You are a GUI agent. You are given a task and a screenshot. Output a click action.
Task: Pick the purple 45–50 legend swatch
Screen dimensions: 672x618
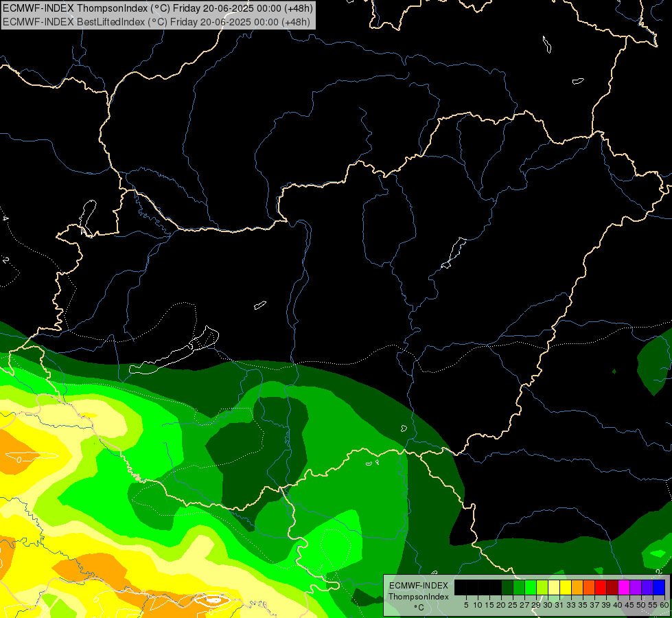pyautogui.click(x=636, y=587)
